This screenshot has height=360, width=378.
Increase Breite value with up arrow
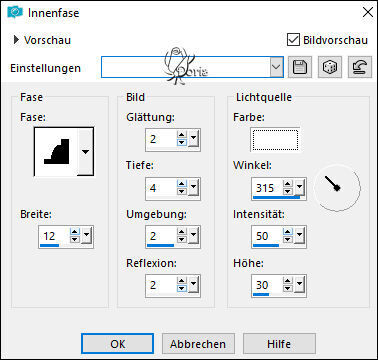coord(75,232)
